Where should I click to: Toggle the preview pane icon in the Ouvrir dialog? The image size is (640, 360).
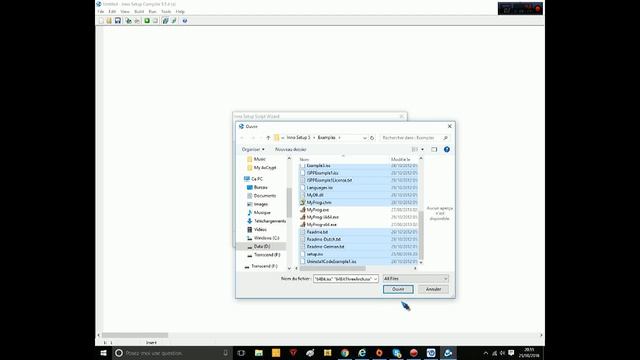coord(434,149)
